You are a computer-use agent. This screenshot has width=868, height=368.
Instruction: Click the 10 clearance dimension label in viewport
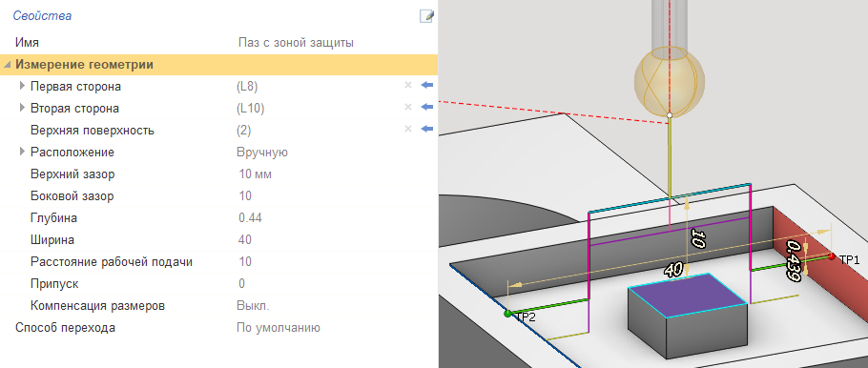pyautogui.click(x=698, y=239)
